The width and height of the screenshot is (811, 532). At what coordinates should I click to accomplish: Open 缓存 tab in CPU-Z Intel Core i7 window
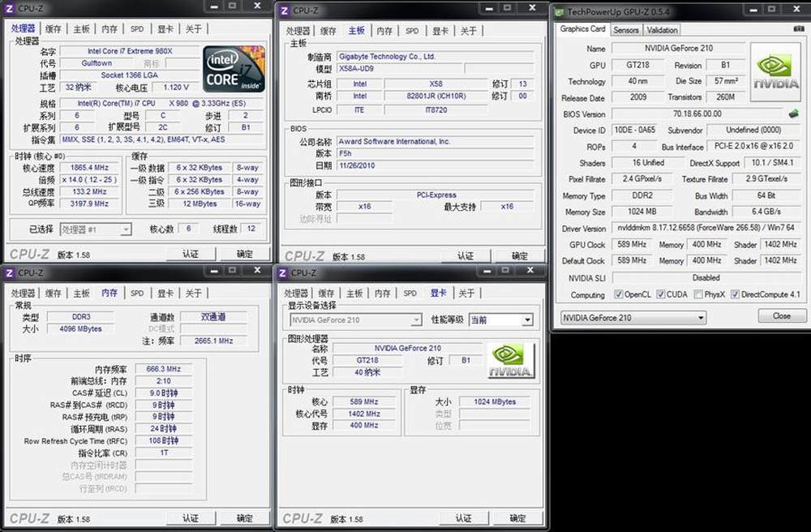click(54, 29)
